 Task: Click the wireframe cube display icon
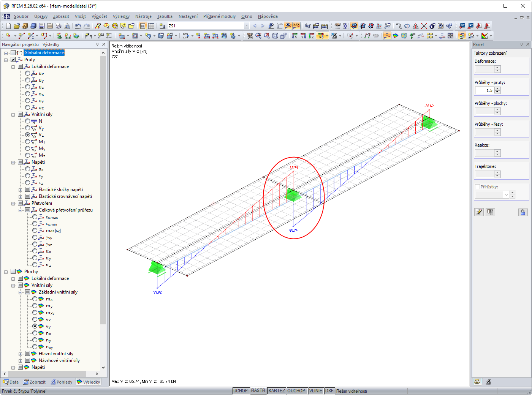click(x=275, y=36)
